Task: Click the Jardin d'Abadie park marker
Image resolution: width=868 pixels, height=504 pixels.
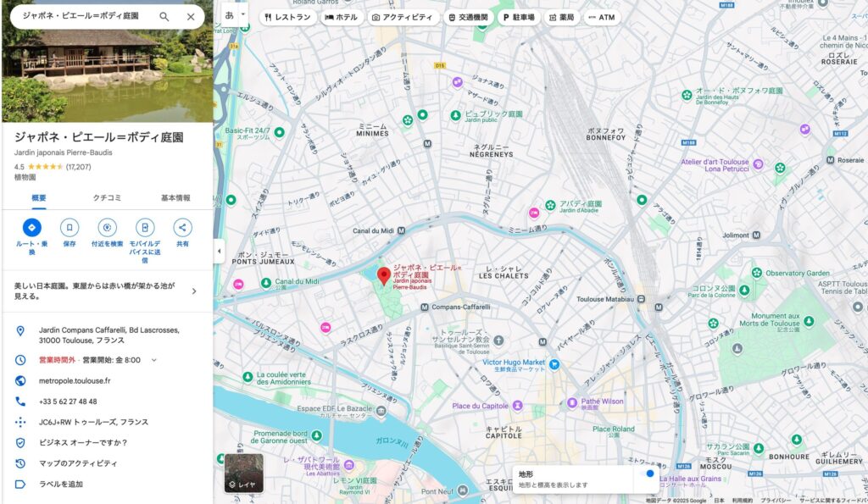Action: coord(550,205)
